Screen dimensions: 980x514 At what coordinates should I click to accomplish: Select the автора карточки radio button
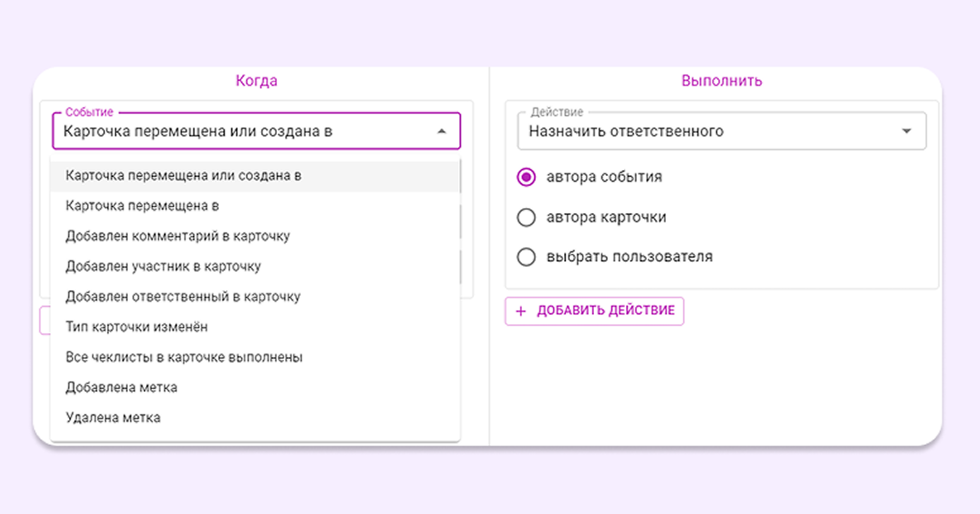[x=526, y=218]
